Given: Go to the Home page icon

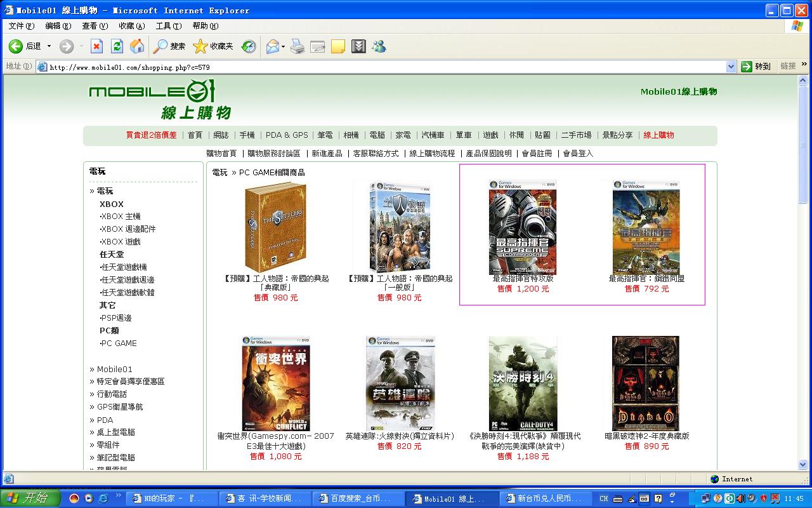Looking at the screenshot, I should coord(137,46).
